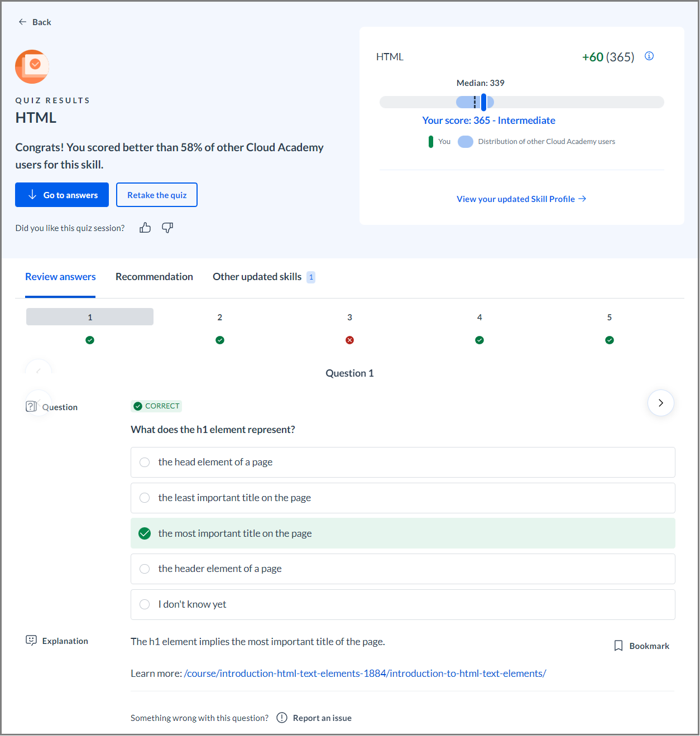Select 'the most important title on the page'
This screenshot has width=700, height=736.
[x=403, y=533]
